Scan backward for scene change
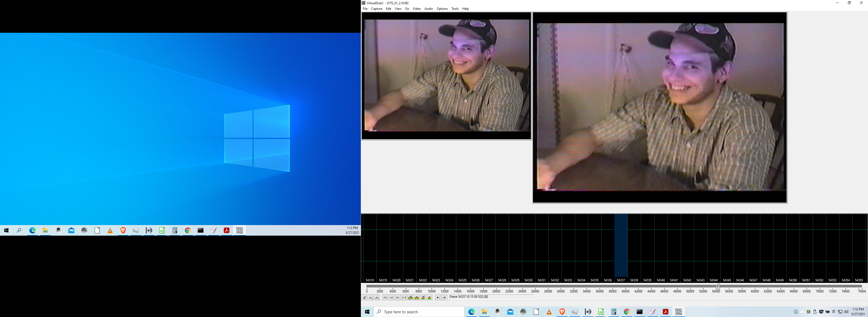Image resolution: width=868 pixels, height=317 pixels. tap(423, 297)
